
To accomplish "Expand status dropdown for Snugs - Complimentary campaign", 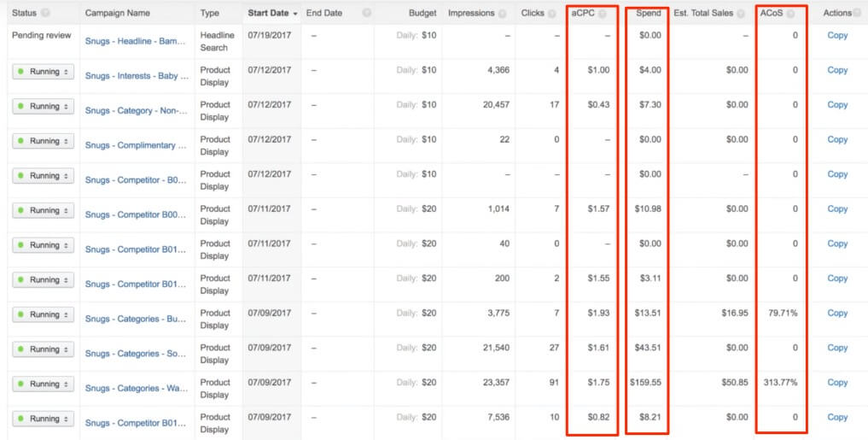I will 43,141.
